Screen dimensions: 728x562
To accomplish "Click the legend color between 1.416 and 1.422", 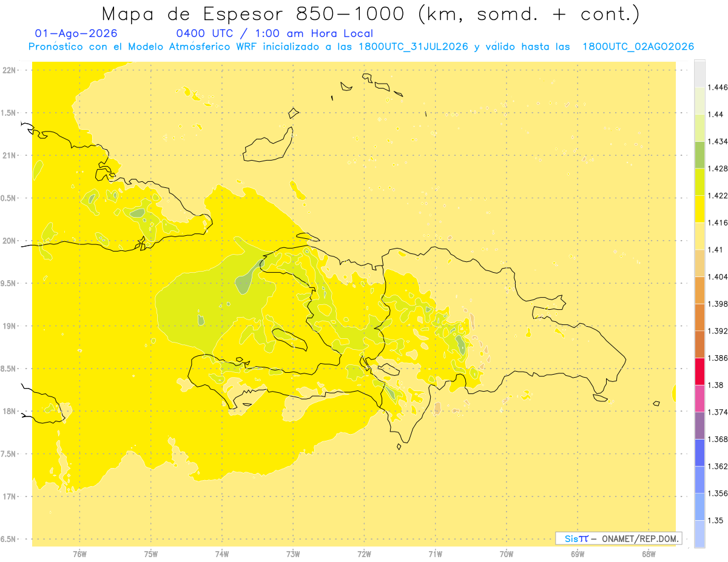I will point(699,209).
